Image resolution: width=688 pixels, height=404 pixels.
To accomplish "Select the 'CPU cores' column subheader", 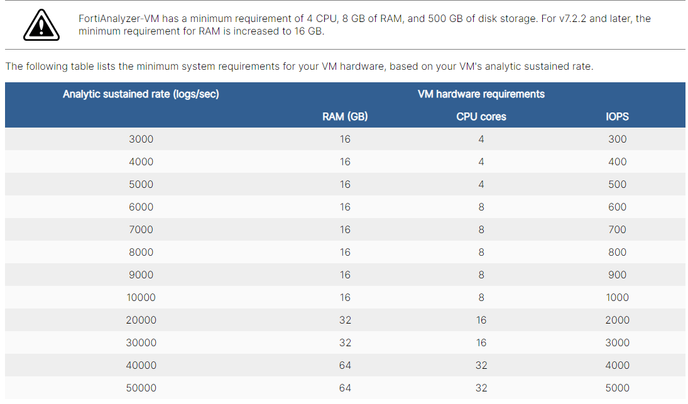I will 480,116.
